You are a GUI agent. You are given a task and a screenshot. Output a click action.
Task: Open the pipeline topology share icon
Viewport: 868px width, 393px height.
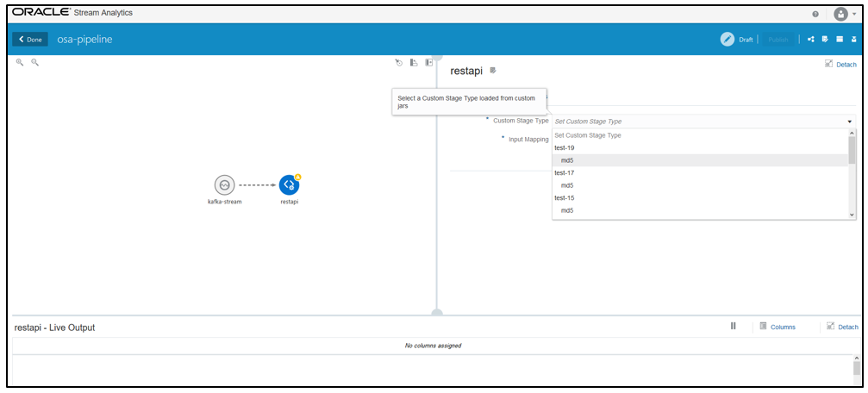tap(811, 40)
